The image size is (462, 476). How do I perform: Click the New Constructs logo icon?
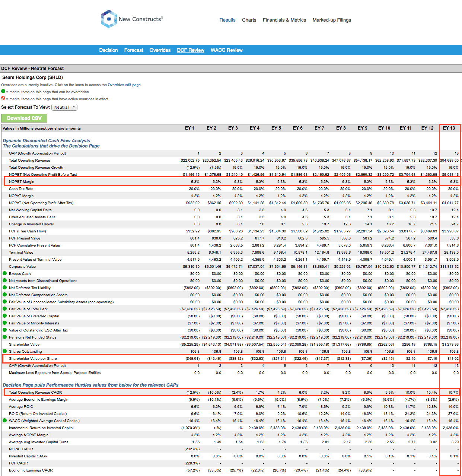(109, 19)
